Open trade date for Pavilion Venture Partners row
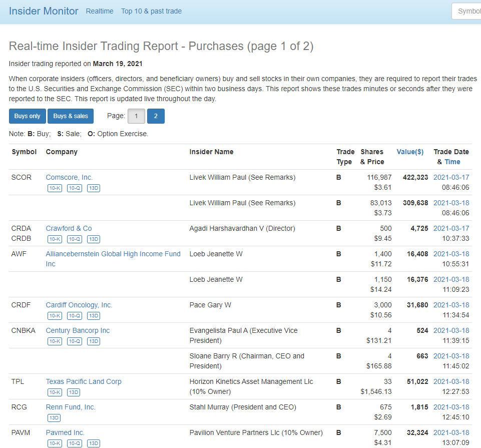The height and width of the screenshot is (448, 481). click(x=451, y=432)
